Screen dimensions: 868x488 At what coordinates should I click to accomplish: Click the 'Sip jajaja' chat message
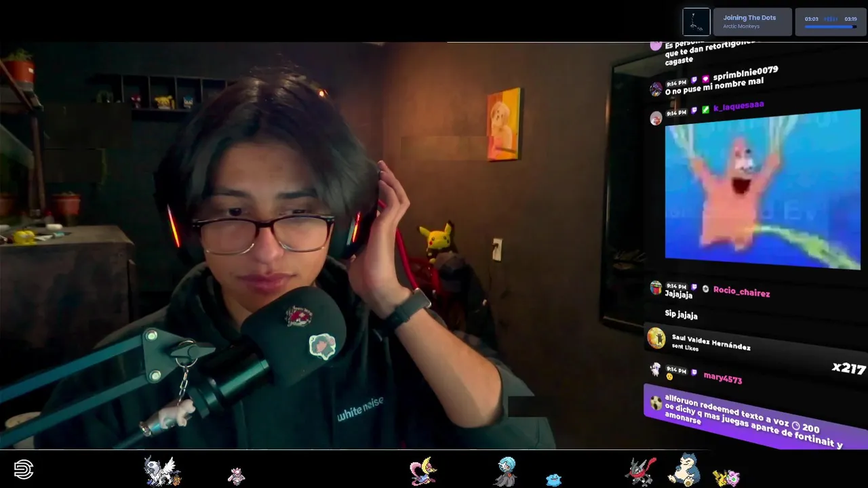(681, 314)
